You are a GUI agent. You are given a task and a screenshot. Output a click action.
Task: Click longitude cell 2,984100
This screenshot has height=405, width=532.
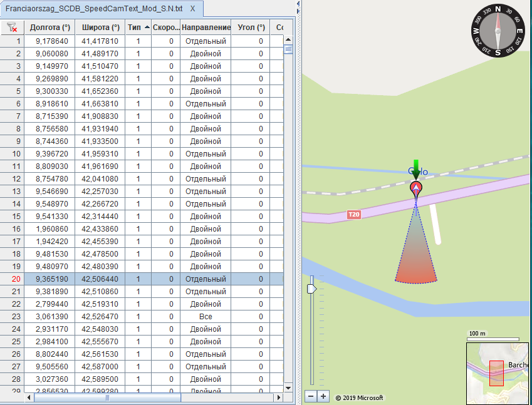(x=50, y=342)
